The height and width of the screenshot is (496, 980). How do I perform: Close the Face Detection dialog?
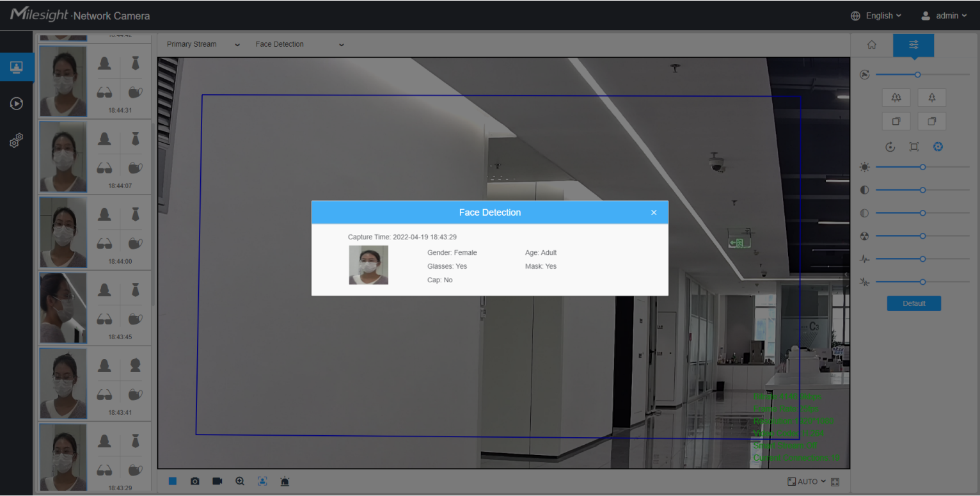(654, 212)
